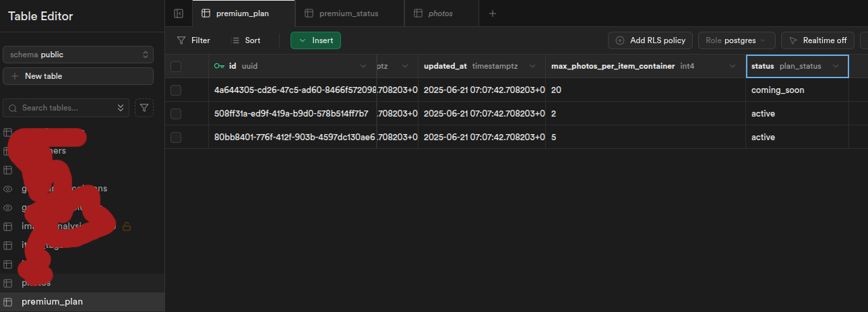868x312 pixels.
Task: Toggle the Realtime off button
Action: (x=817, y=40)
